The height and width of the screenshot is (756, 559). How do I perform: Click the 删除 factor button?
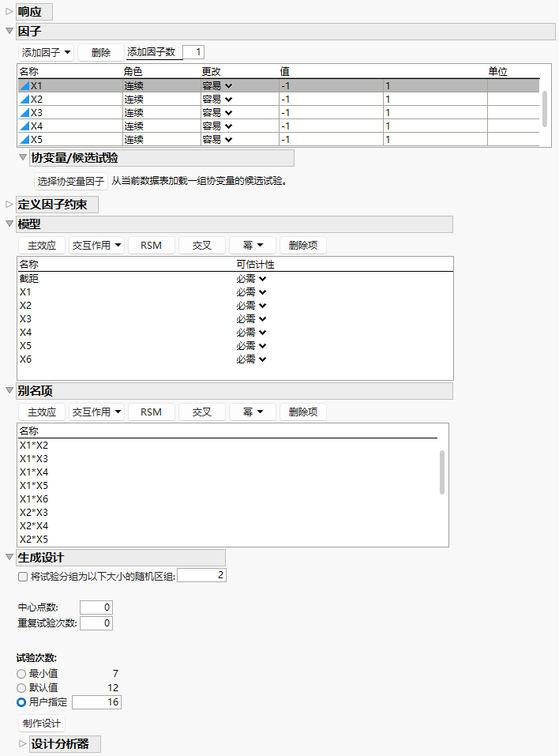pyautogui.click(x=101, y=52)
